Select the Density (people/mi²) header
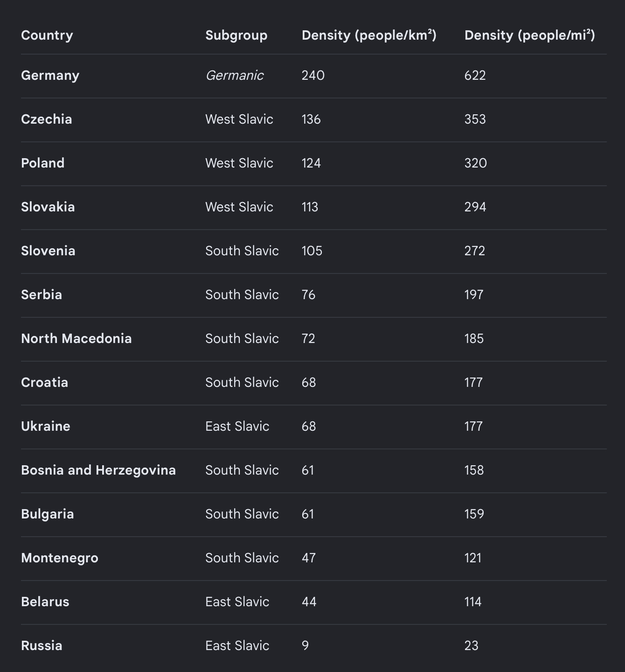The image size is (625, 672). coord(530,35)
